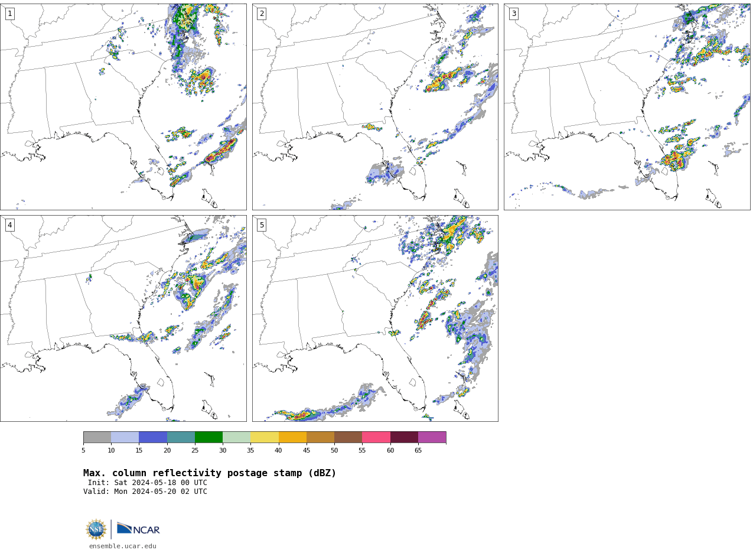Click the colorbar tick label 65
756x553 pixels.
418,451
